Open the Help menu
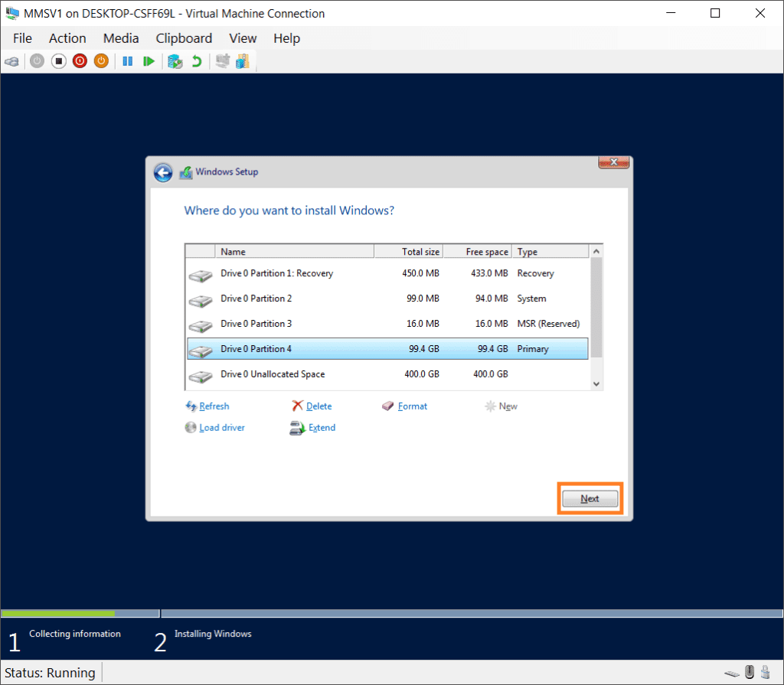The image size is (784, 685). click(287, 38)
